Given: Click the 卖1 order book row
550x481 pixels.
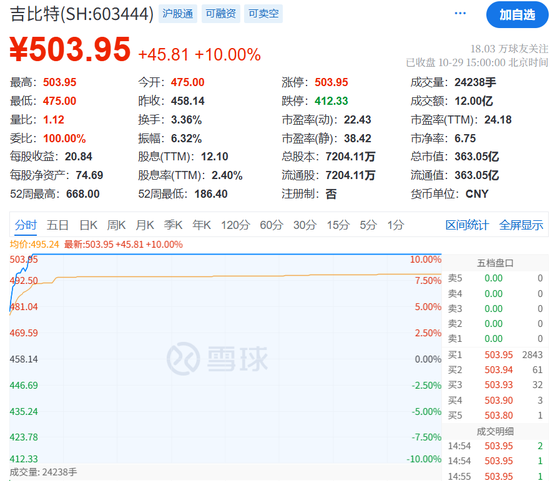Looking at the screenshot, I should [x=495, y=339].
